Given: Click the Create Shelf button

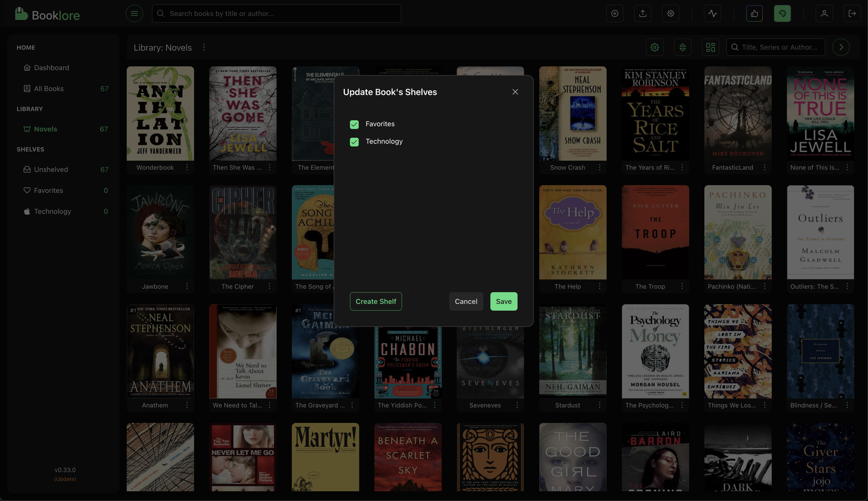Looking at the screenshot, I should [x=376, y=301].
